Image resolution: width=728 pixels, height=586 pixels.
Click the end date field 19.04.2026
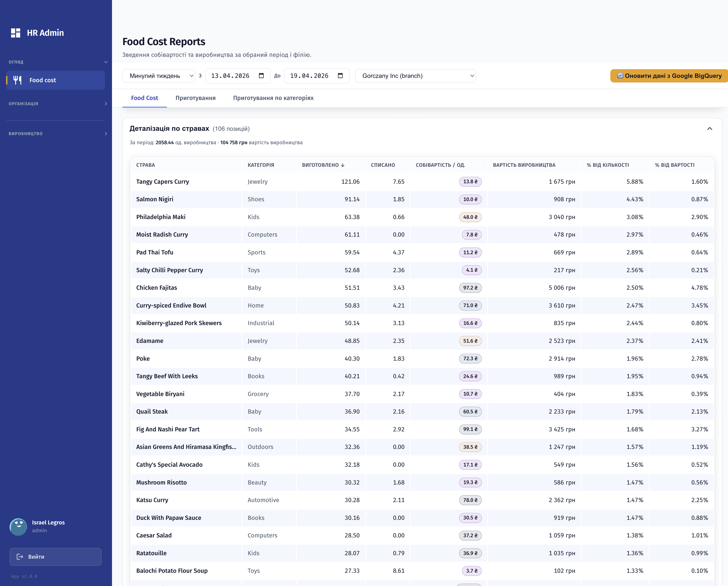pos(317,76)
